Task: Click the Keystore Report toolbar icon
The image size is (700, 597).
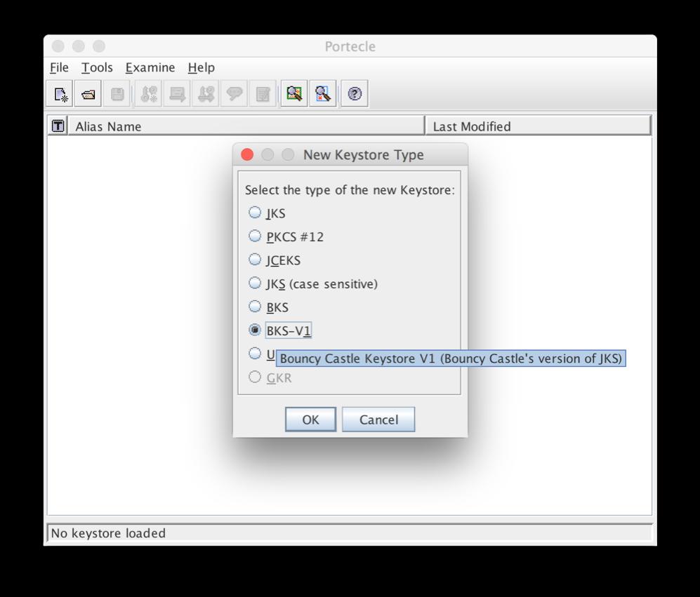Action: (x=263, y=94)
